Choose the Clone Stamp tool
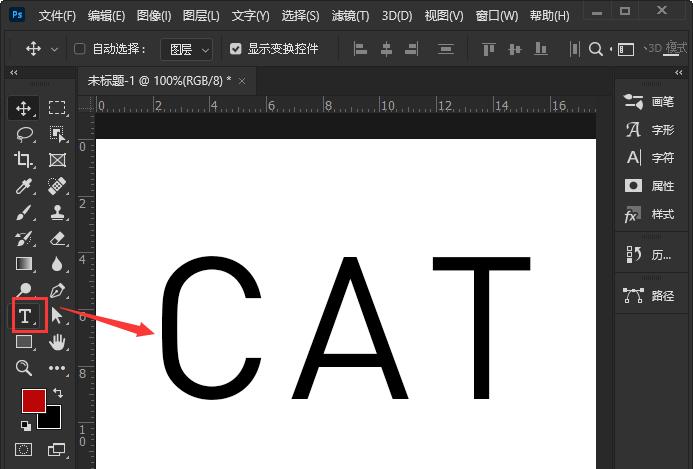The height and width of the screenshot is (469, 693). (58, 212)
